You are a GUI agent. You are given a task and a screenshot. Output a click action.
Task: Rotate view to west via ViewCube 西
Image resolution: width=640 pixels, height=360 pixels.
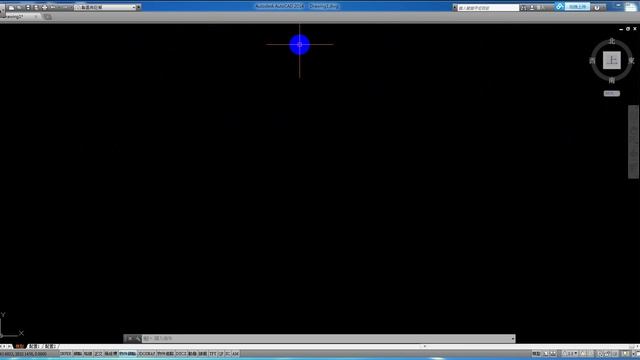[x=592, y=61]
